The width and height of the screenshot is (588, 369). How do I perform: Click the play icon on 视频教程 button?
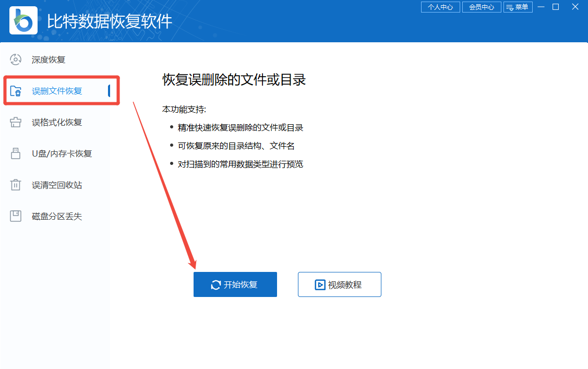tap(320, 285)
